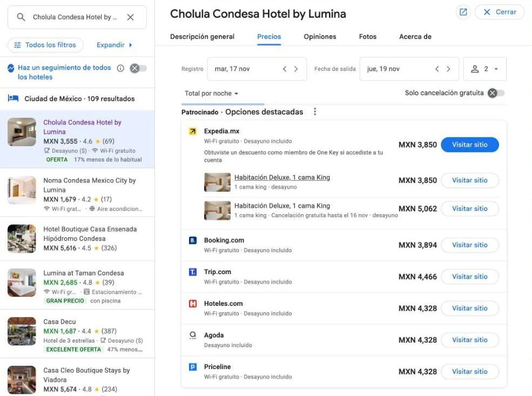Click the Expedia.mx logo icon
The width and height of the screenshot is (532, 396).
click(x=193, y=131)
